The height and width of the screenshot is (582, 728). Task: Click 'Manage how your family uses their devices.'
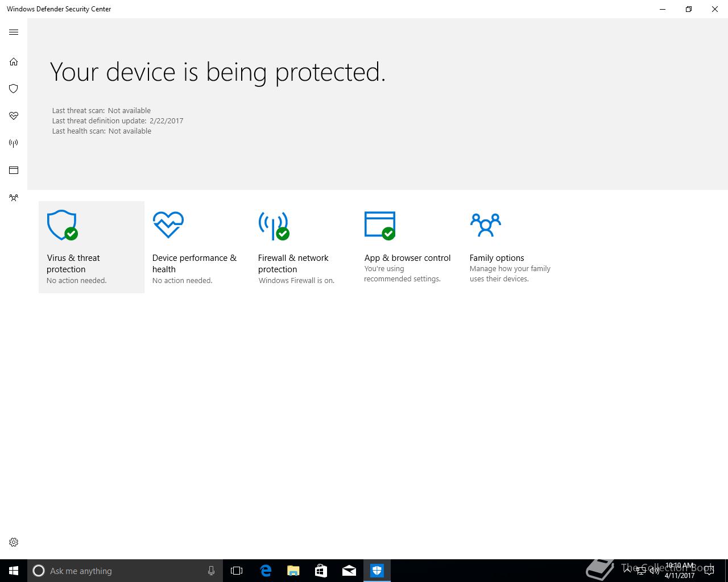pyautogui.click(x=510, y=274)
